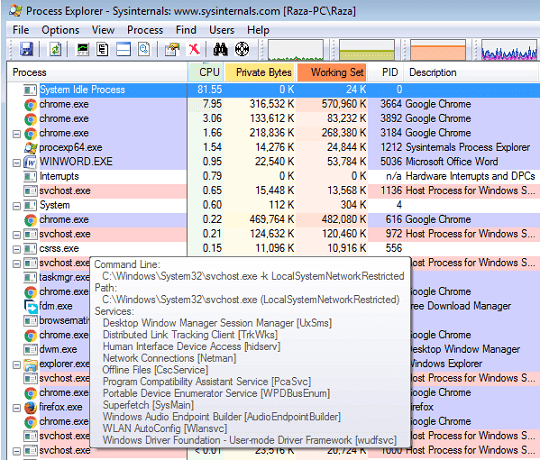Click the blue I/O history mini graph

click(x=509, y=50)
